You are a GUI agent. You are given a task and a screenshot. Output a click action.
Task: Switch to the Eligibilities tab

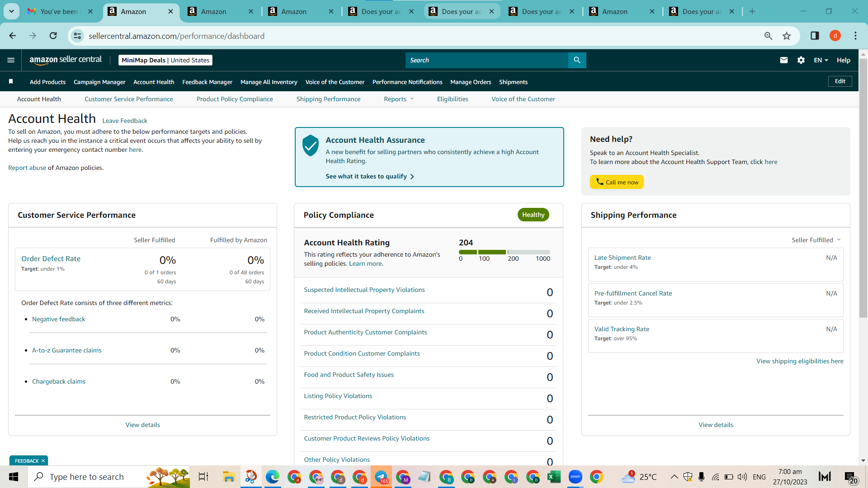tap(453, 99)
